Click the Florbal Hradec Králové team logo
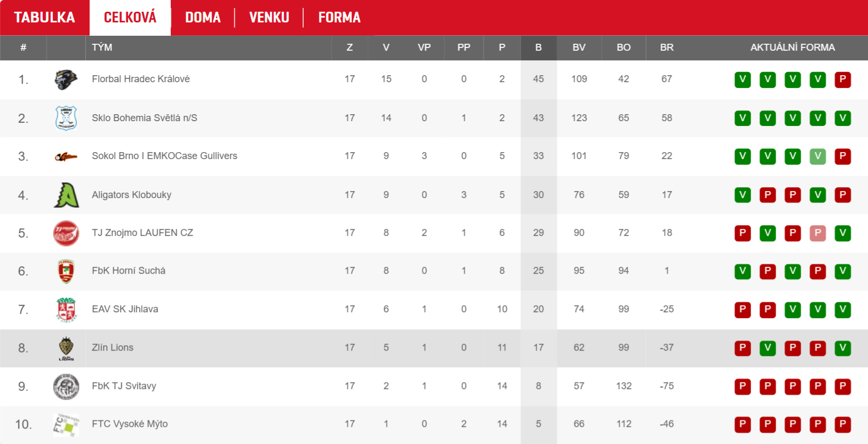Viewport: 868px width, 444px height. [66, 80]
